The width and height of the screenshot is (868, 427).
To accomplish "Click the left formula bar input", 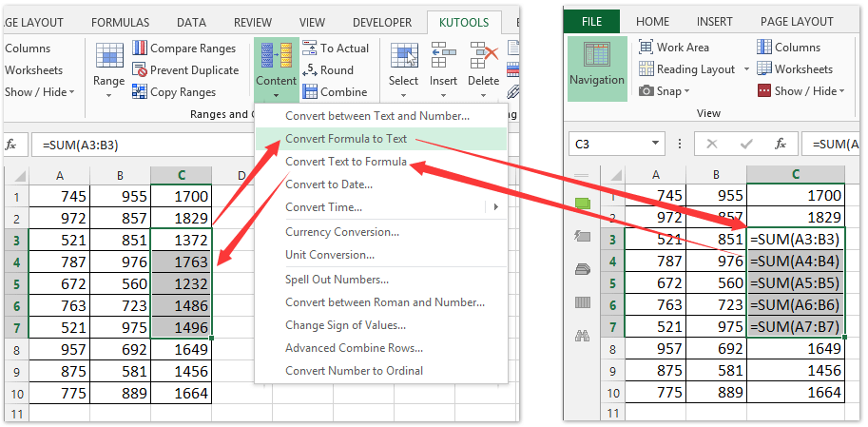I will pyautogui.click(x=143, y=145).
